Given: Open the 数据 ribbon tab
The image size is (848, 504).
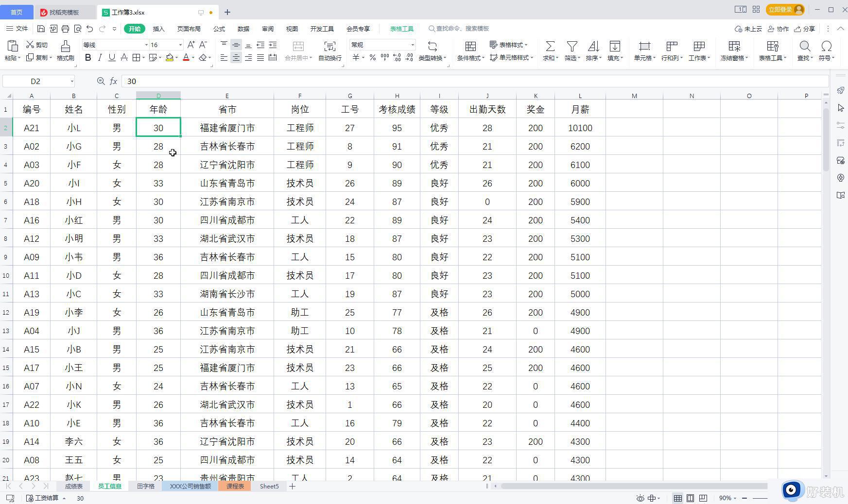Looking at the screenshot, I should [243, 29].
